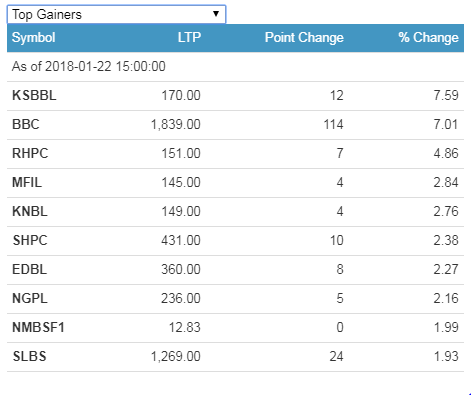Sort by the LTP column header

189,37
